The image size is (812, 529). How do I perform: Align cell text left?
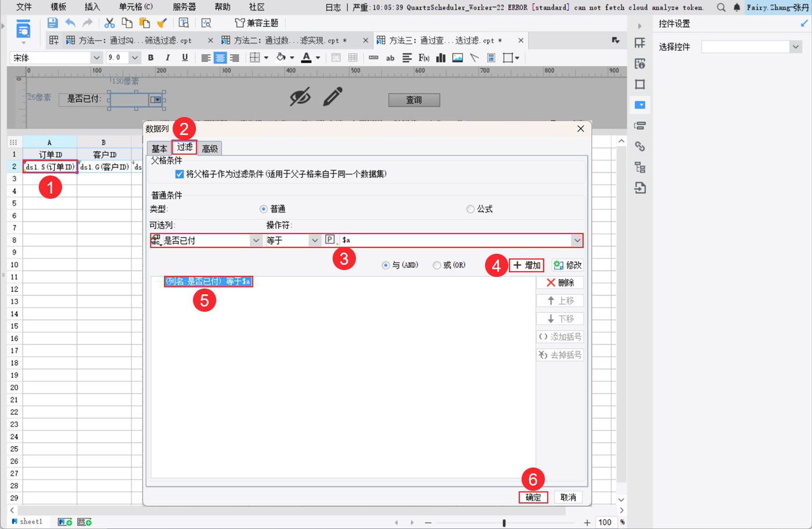point(206,57)
